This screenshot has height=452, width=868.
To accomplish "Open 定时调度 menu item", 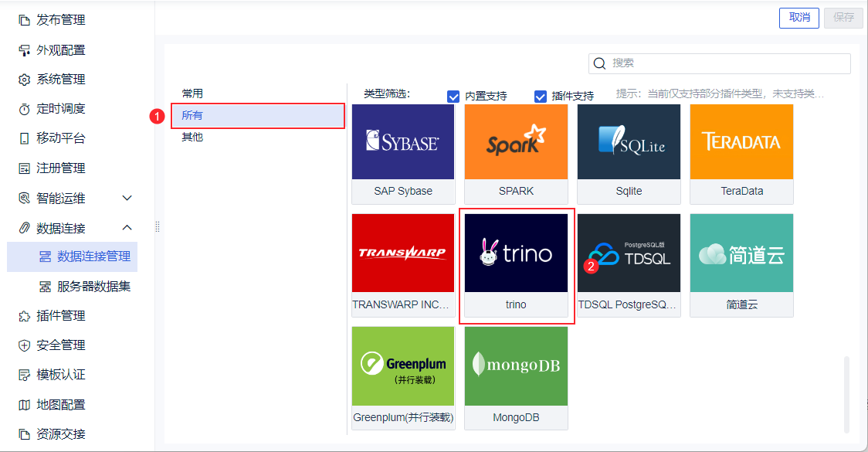I will (61, 109).
